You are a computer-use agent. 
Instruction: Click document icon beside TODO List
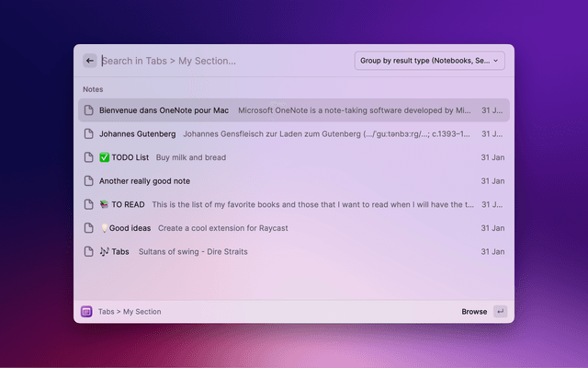tap(89, 157)
